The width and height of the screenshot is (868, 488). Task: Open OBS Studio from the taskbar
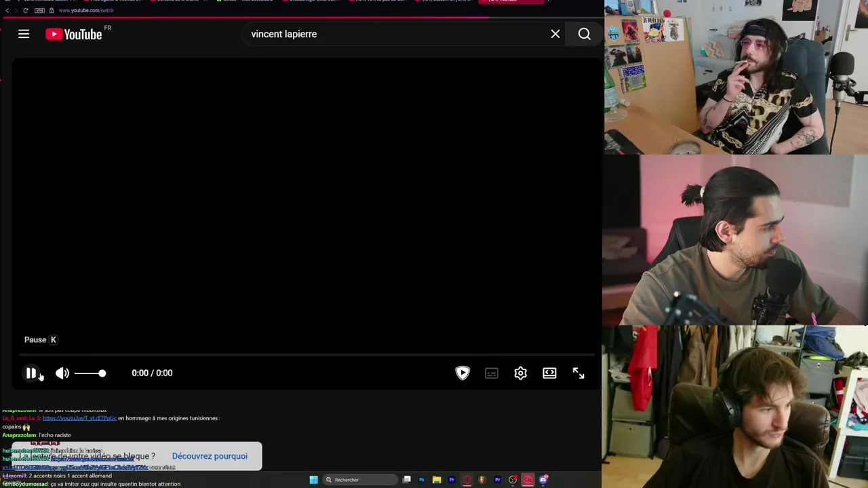coord(513,480)
